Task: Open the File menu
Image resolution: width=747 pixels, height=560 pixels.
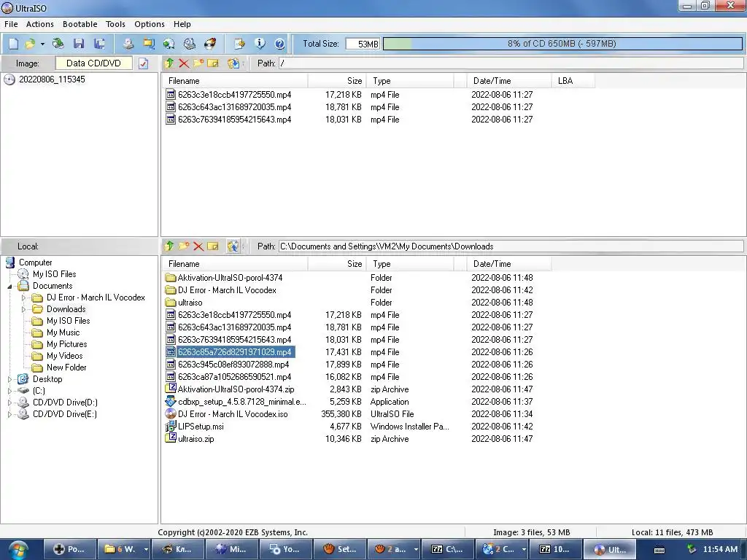Action: (11, 24)
